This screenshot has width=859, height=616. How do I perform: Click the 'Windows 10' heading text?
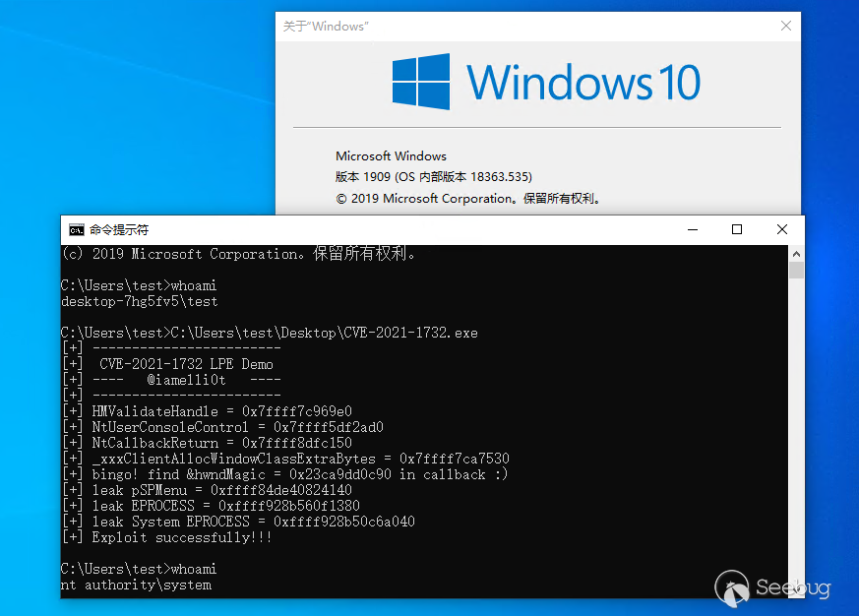pyautogui.click(x=583, y=83)
